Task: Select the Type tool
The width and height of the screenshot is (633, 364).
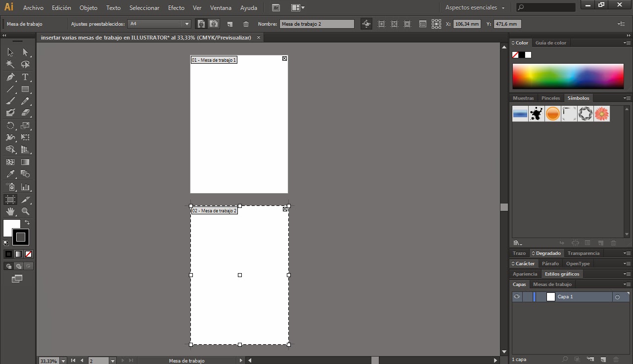Action: click(x=25, y=77)
